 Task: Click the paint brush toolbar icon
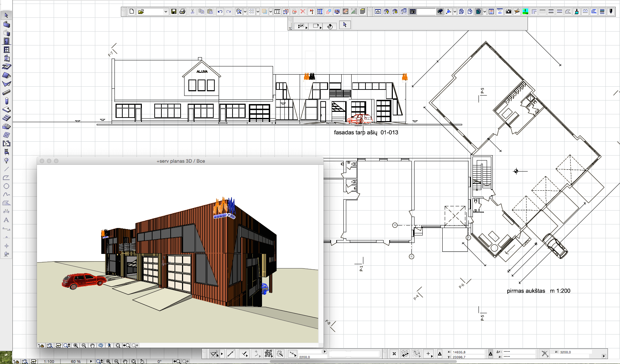pyautogui.click(x=577, y=11)
